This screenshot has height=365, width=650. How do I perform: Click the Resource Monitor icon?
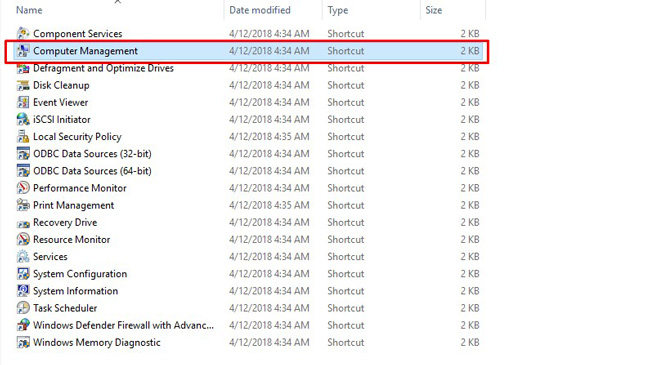point(23,239)
